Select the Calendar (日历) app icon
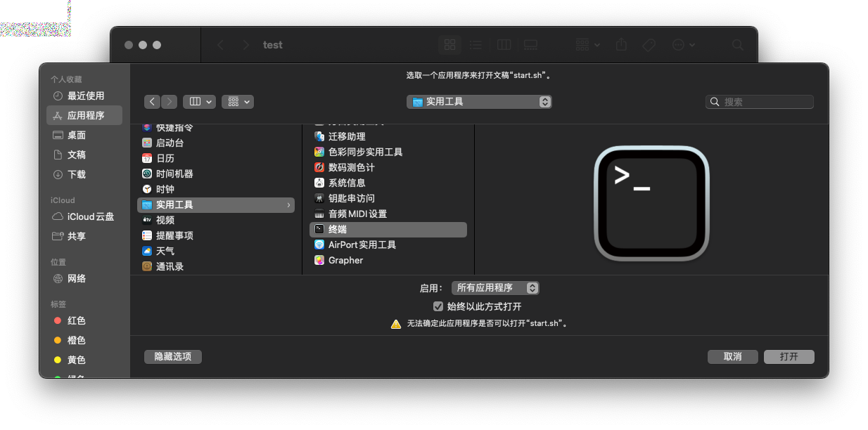The image size is (868, 430). click(147, 158)
